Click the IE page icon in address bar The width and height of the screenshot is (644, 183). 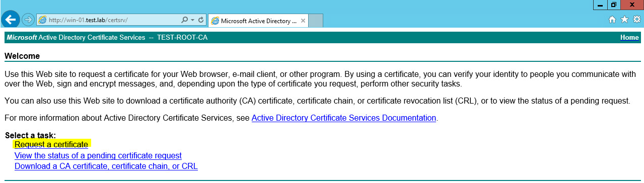click(x=43, y=20)
